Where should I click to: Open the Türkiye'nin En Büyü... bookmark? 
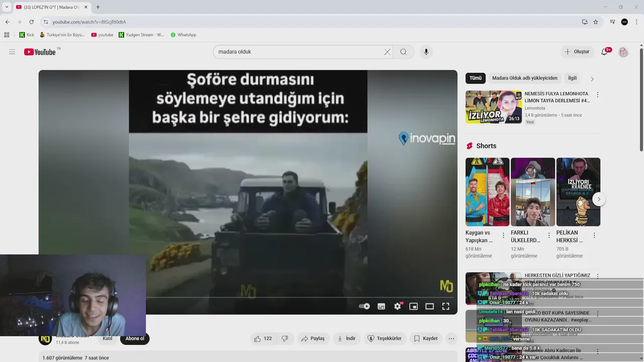point(62,35)
